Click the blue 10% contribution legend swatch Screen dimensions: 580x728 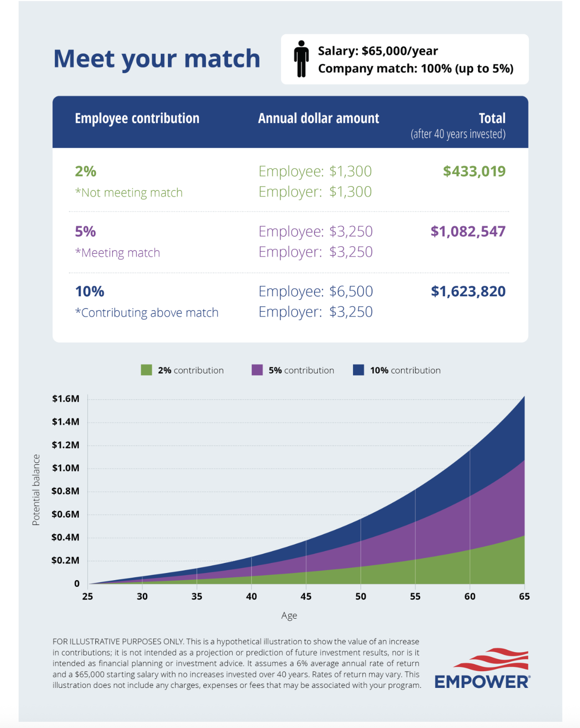click(x=359, y=370)
